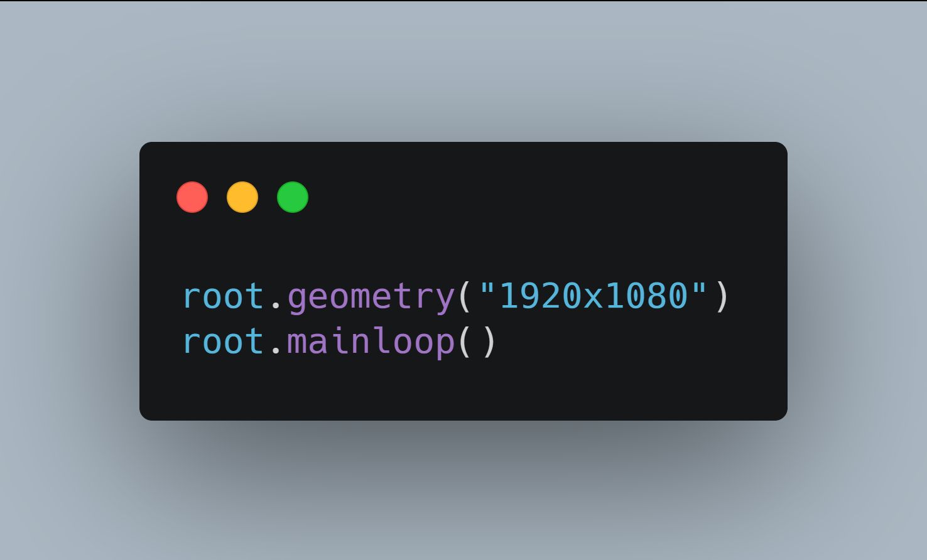927x560 pixels.
Task: Click the x between 1920 and 1080
Action: coord(593,300)
